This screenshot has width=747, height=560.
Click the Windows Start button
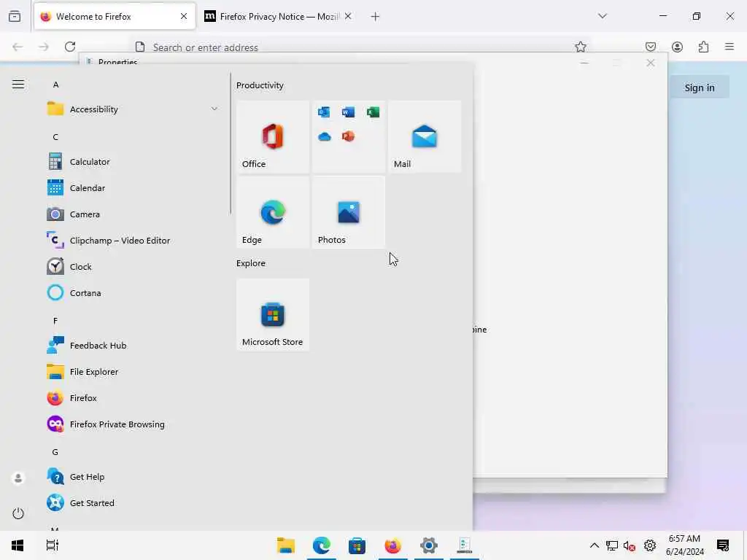[18, 545]
